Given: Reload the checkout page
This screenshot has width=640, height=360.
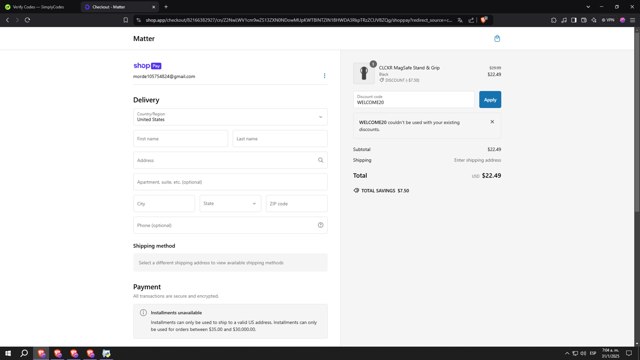Looking at the screenshot, I should click(x=27, y=20).
